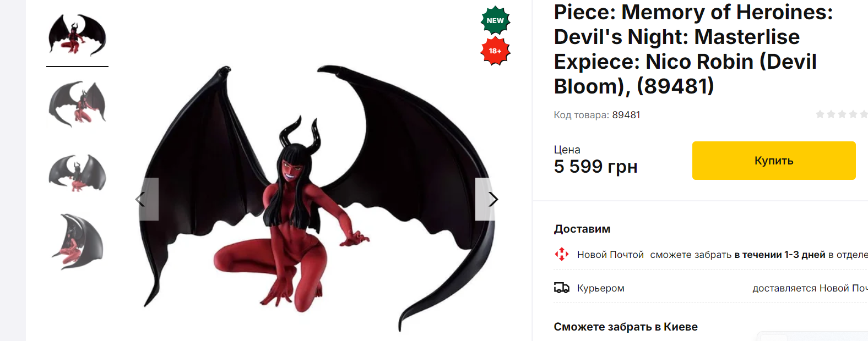Click the green NEW badge

pyautogui.click(x=496, y=20)
